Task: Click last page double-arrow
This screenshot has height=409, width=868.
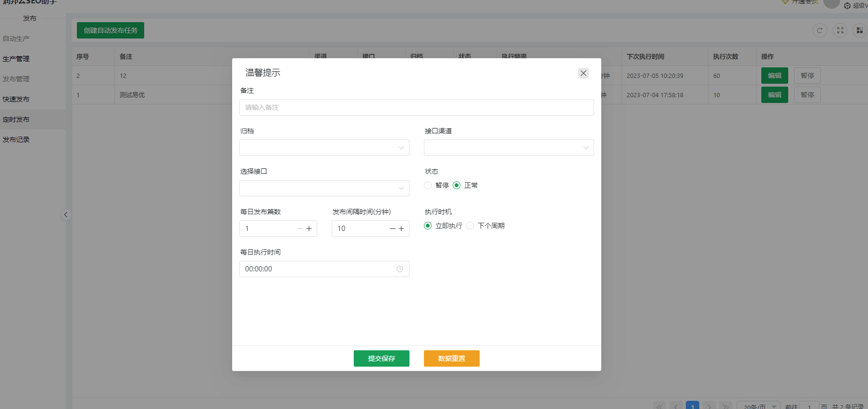Action: point(726,406)
